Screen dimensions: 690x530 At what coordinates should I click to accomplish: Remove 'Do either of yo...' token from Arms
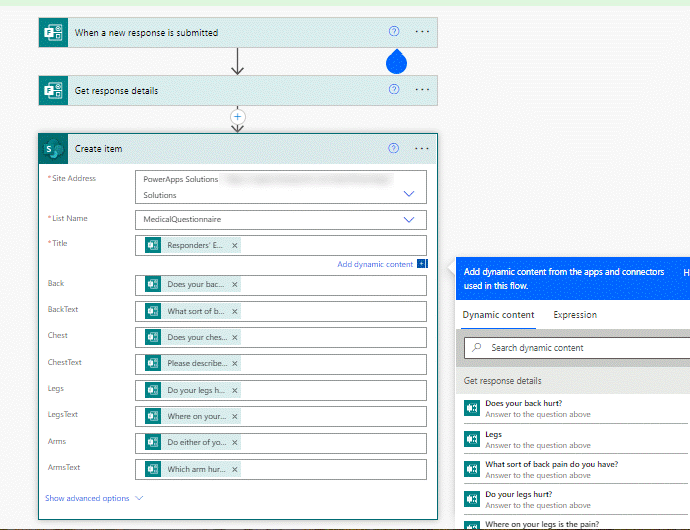(x=235, y=443)
